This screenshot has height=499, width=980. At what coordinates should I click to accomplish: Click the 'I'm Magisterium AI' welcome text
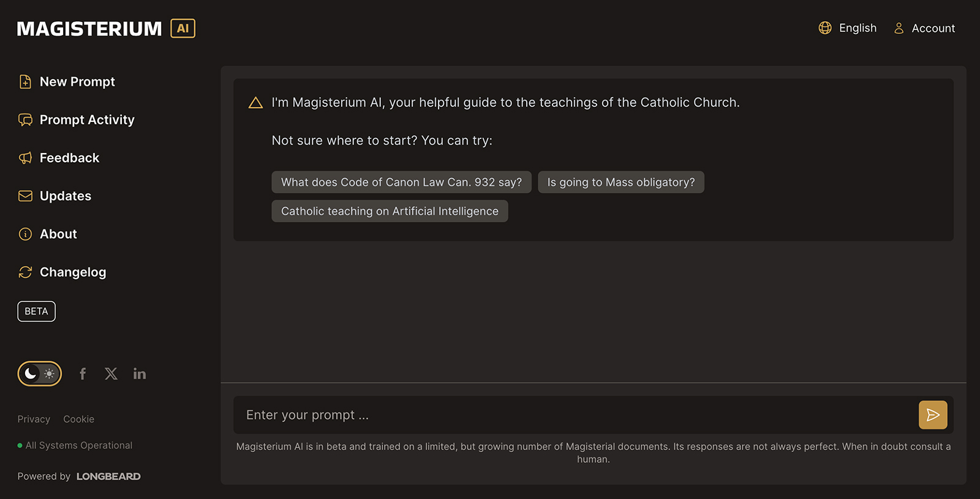coord(506,103)
